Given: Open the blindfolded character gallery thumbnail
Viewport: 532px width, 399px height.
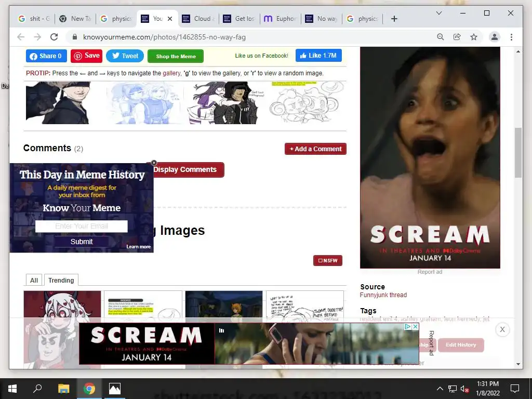Looking at the screenshot, I should pyautogui.click(x=58, y=103).
